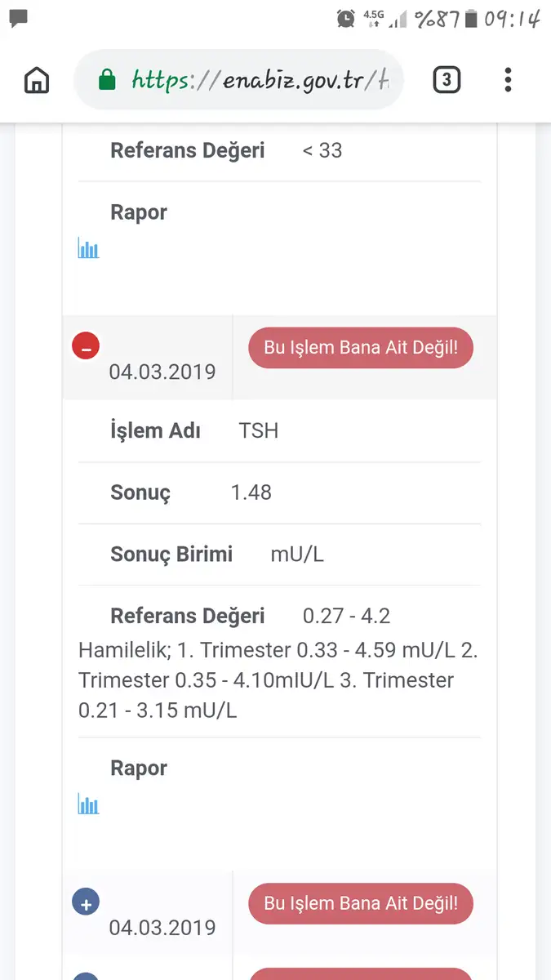Open the tab switcher showing 3 tabs

coord(446,80)
